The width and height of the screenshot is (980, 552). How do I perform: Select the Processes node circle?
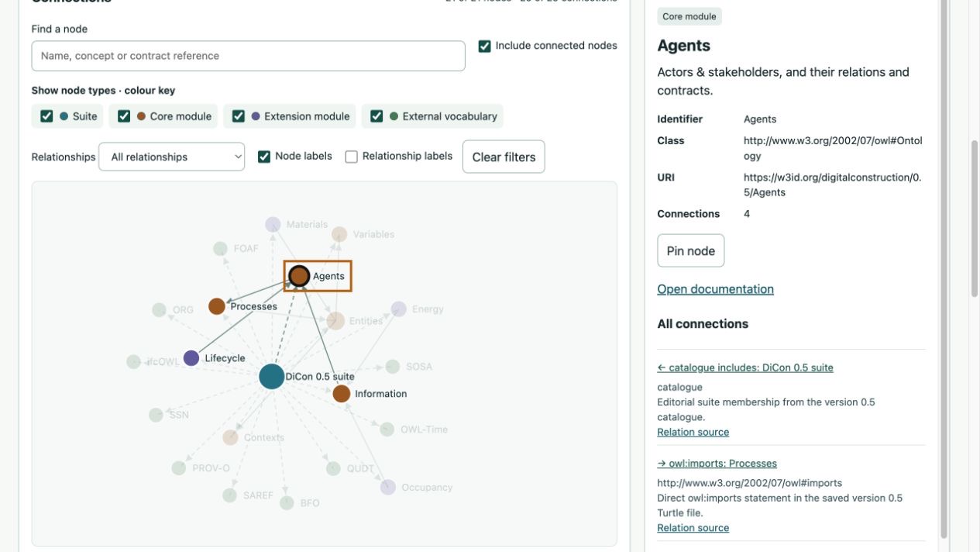[217, 306]
